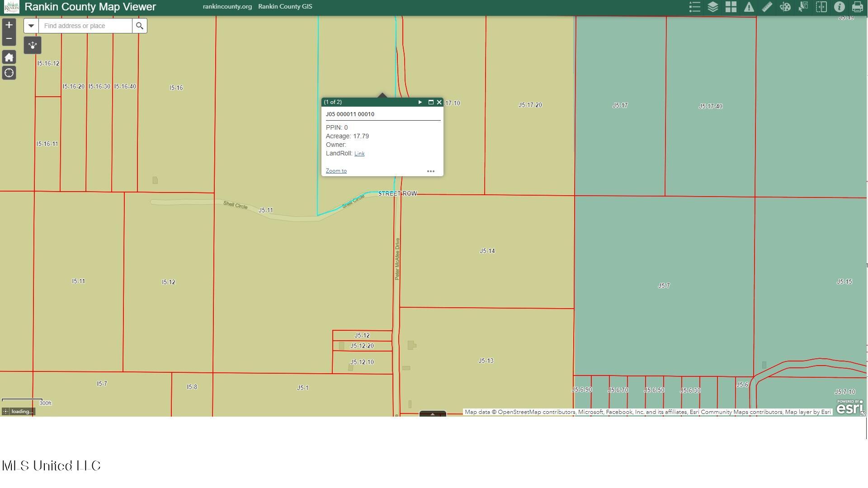Open the About info widget
This screenshot has height=488, width=868.
pyautogui.click(x=840, y=7)
